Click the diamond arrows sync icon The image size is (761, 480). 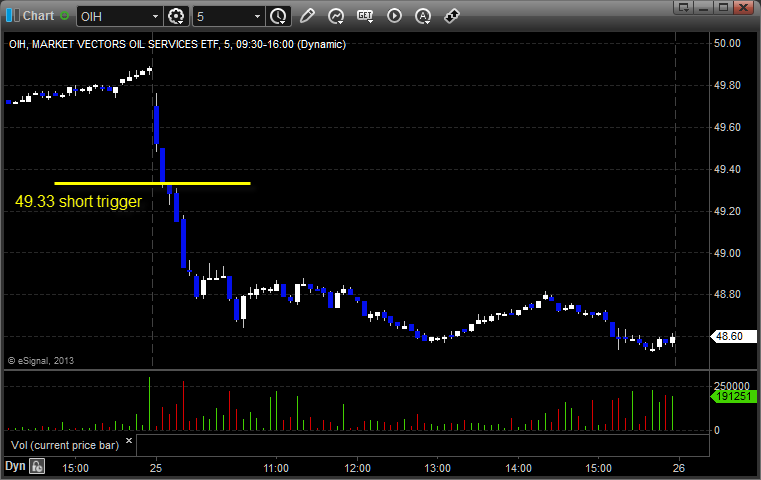tap(452, 16)
